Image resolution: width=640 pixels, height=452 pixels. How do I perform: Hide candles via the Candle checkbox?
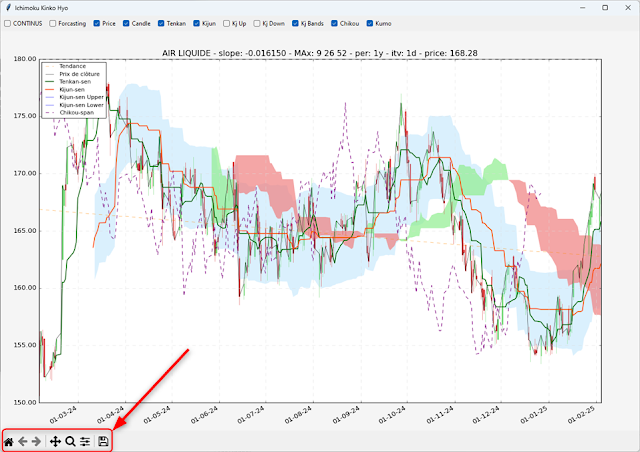point(126,22)
